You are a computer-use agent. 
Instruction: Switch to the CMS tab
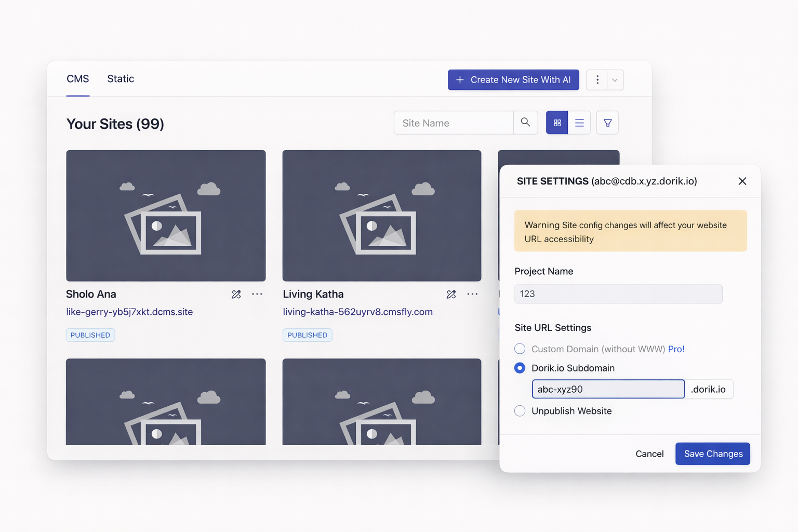click(x=78, y=79)
